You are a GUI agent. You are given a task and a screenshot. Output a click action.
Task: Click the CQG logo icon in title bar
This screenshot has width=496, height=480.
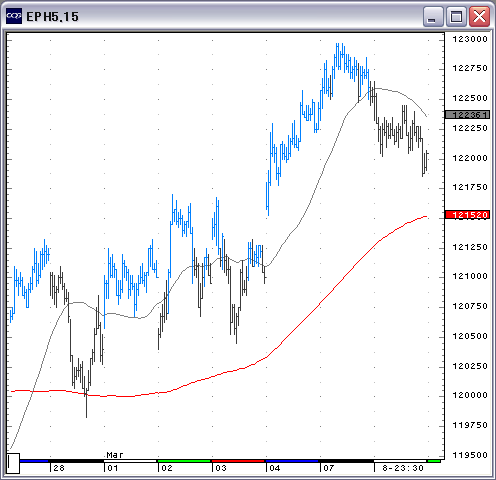[14, 16]
